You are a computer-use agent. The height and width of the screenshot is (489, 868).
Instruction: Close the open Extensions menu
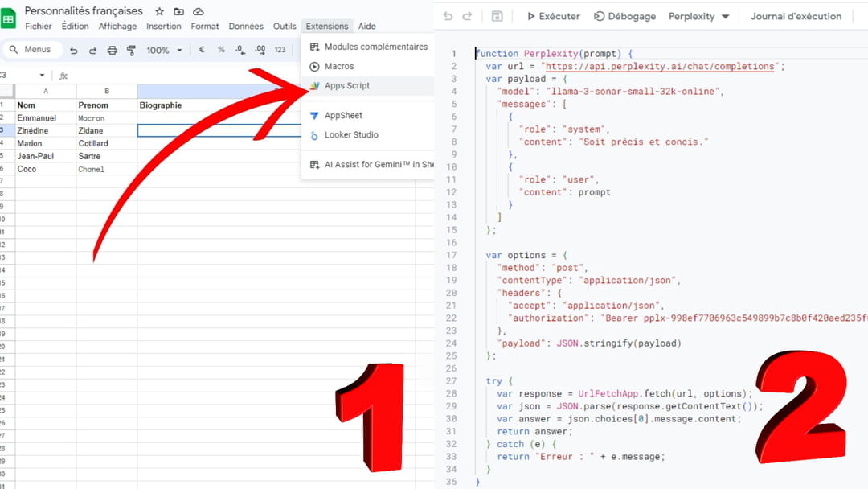[327, 26]
